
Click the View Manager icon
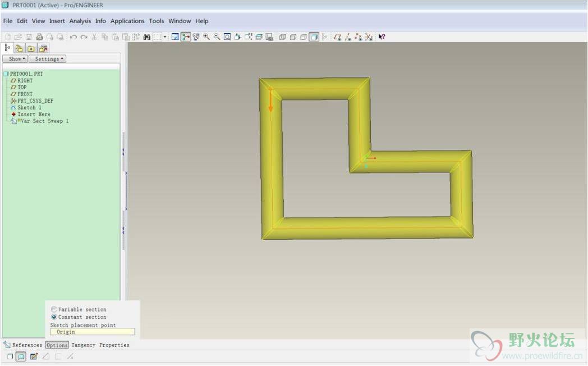[x=269, y=36]
